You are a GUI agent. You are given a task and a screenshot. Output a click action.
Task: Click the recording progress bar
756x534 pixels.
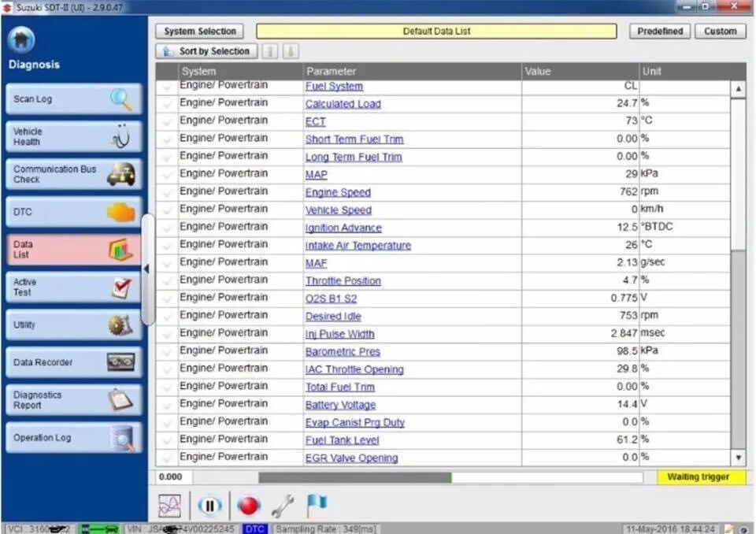(x=450, y=477)
